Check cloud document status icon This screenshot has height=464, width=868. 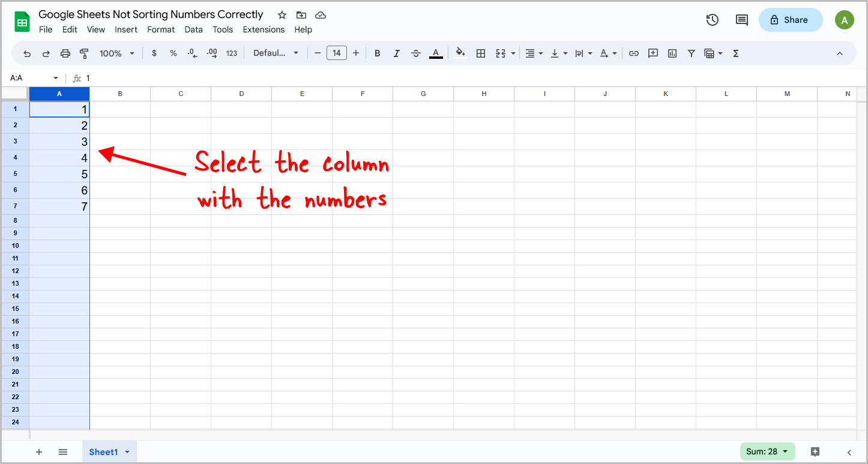coord(321,15)
